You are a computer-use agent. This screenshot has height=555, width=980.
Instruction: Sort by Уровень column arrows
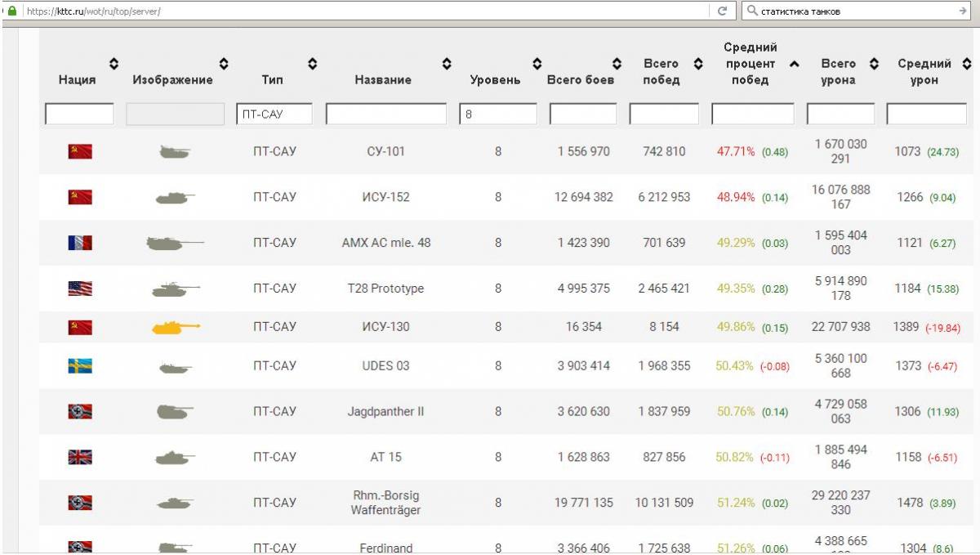tap(537, 64)
